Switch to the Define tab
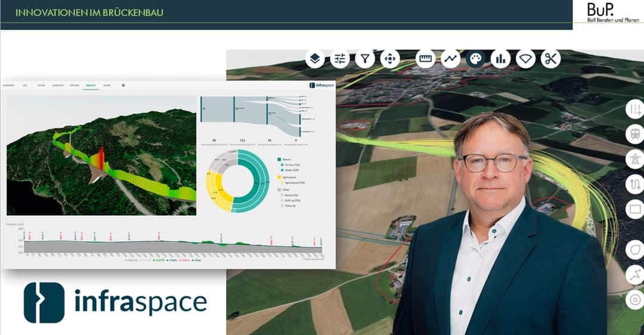Screen dimensions: 644x335 click(41, 85)
